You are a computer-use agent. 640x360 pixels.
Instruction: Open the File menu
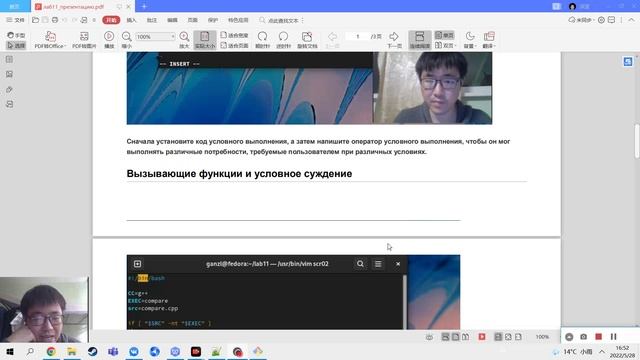[16, 20]
